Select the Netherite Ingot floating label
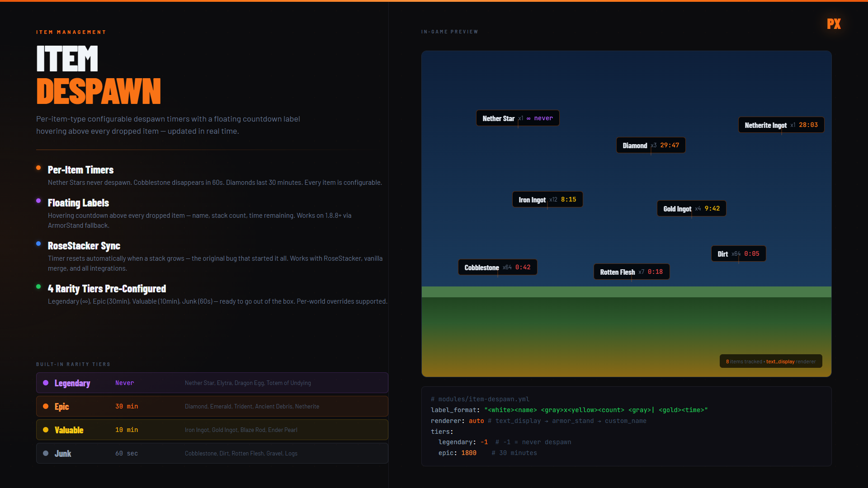Screen dimensions: 868x488 [x=781, y=125]
